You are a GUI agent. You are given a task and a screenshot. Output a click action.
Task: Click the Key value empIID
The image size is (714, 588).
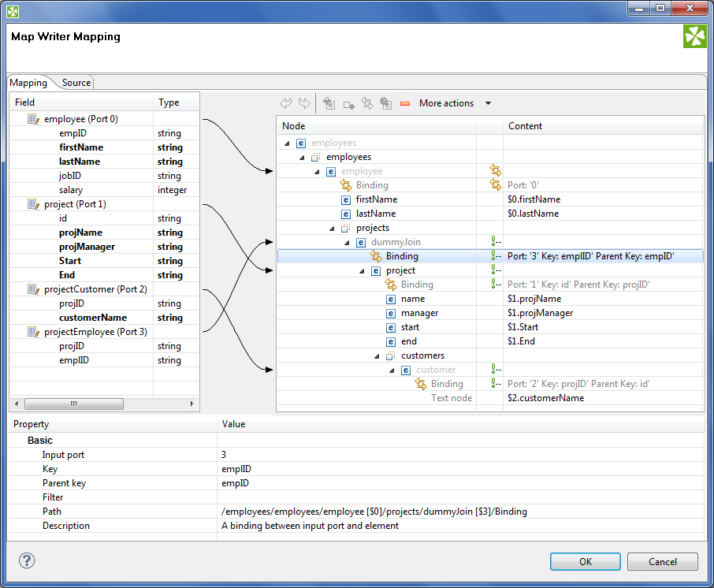tap(236, 469)
